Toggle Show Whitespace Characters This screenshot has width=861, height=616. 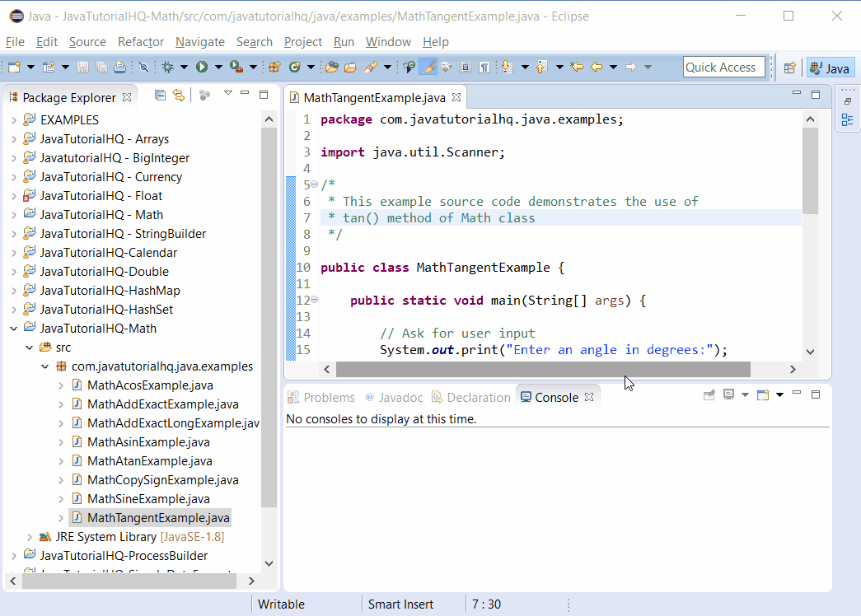coord(484,67)
